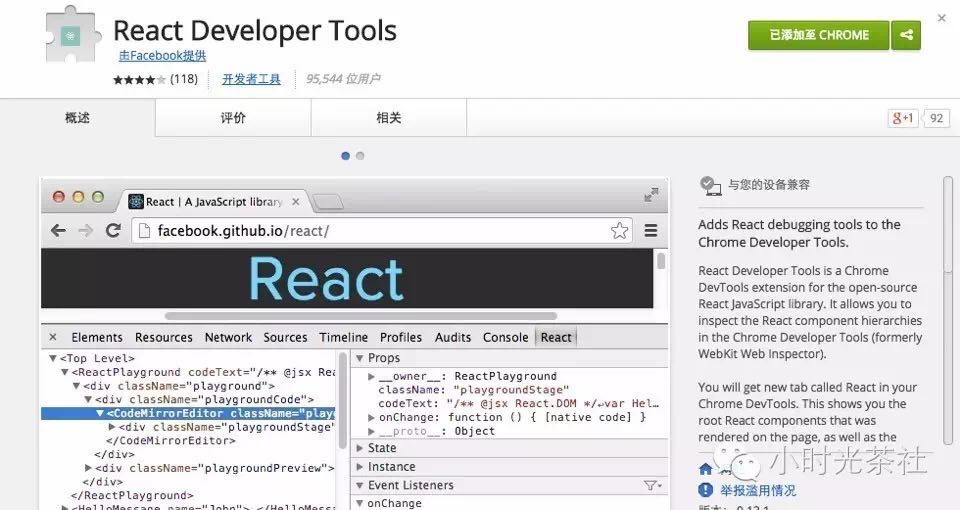Image resolution: width=960 pixels, height=510 pixels.
Task: Open the Network DevTools tab
Action: [x=228, y=337]
